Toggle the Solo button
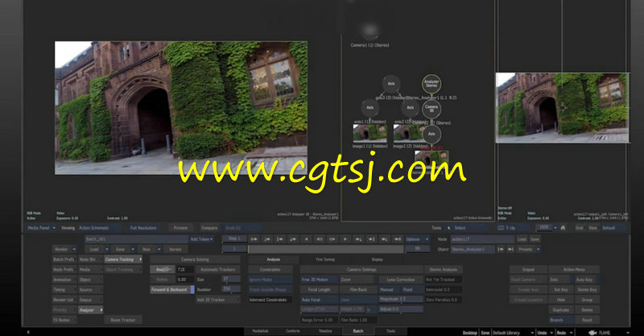 click(560, 280)
